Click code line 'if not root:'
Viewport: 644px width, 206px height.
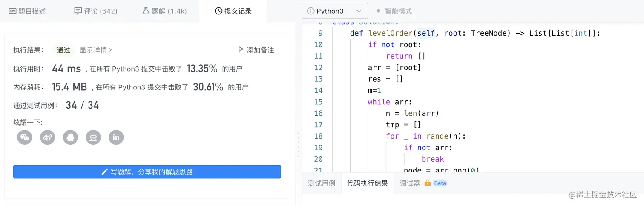pyautogui.click(x=394, y=45)
